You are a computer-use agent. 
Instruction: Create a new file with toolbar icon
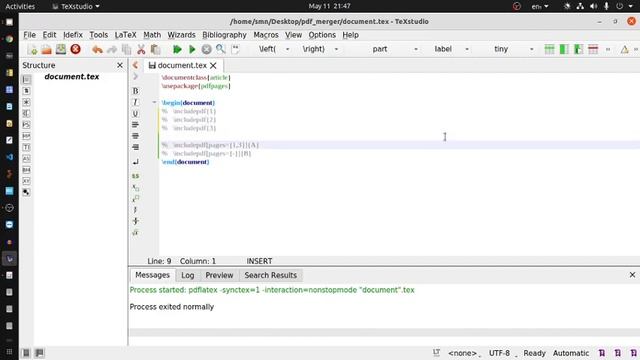coord(32,49)
